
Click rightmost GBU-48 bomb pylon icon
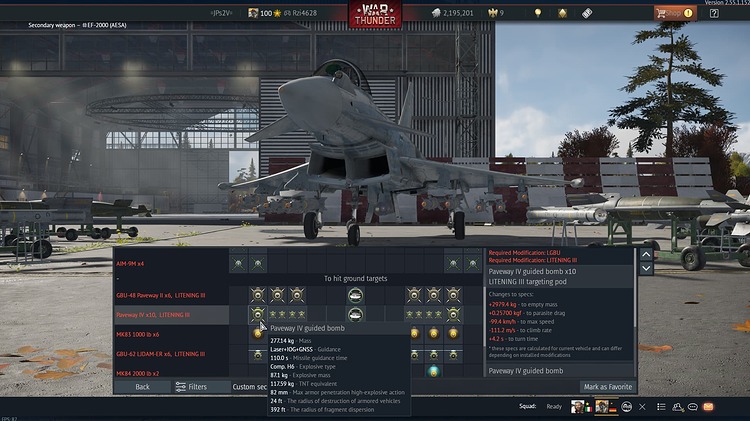(x=453, y=295)
